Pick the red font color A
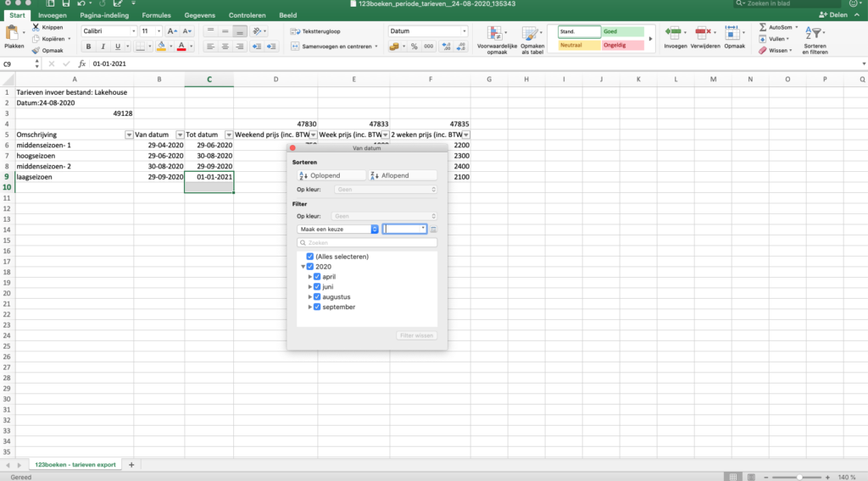Screen dimensions: 868x481 coord(181,47)
